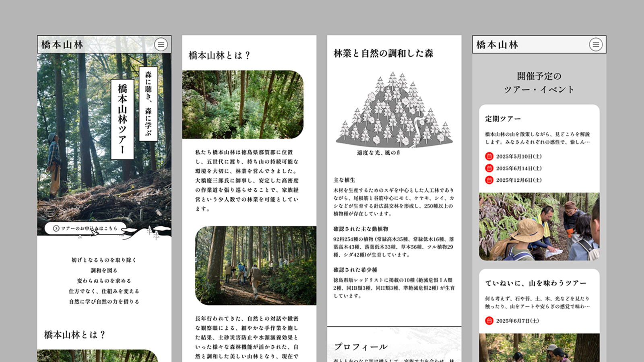Click 定期ツアー description text 橋本山林の山を散策しながら
The height and width of the screenshot is (362, 644).
[x=537, y=138]
